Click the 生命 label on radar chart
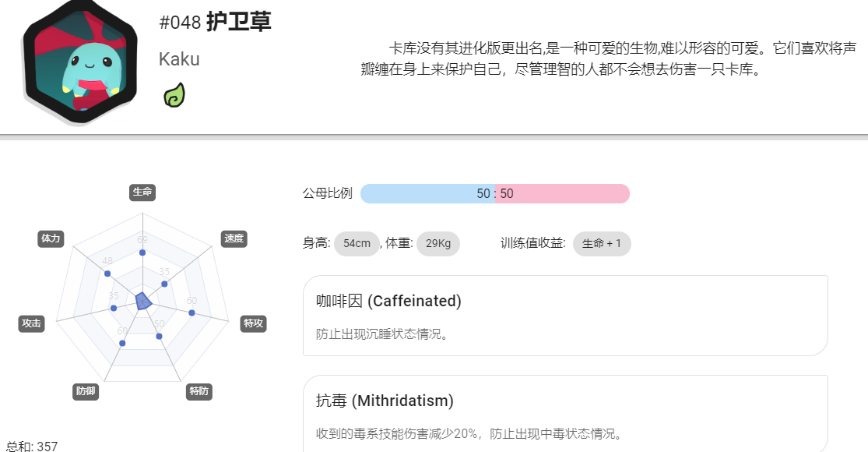The image size is (868, 452). click(x=142, y=192)
